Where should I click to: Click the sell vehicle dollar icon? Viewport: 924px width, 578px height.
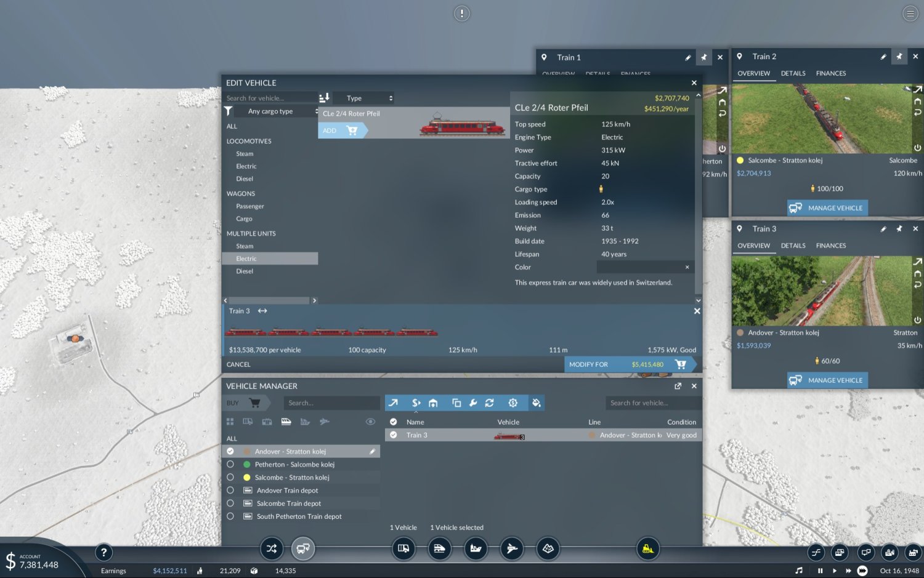tap(416, 403)
